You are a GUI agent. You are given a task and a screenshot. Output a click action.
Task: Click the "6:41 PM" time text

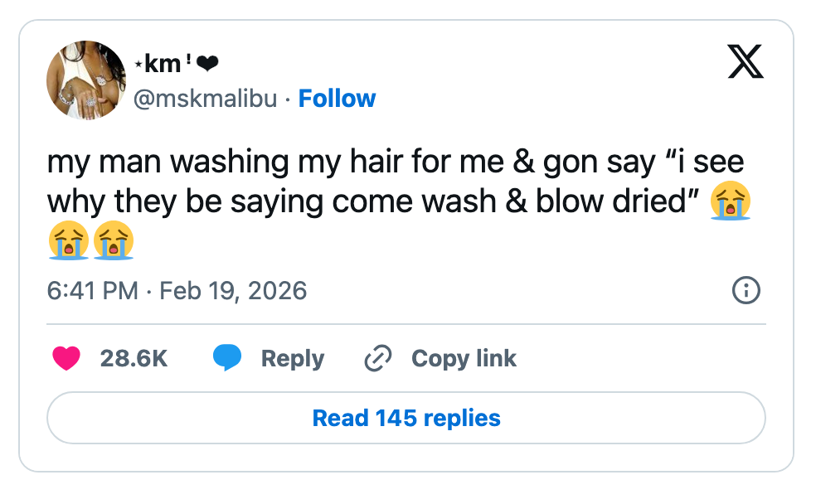click(x=93, y=291)
